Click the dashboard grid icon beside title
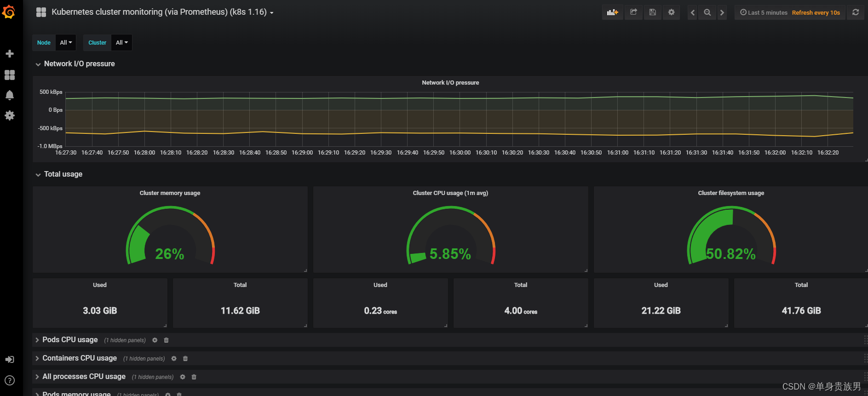 click(41, 12)
